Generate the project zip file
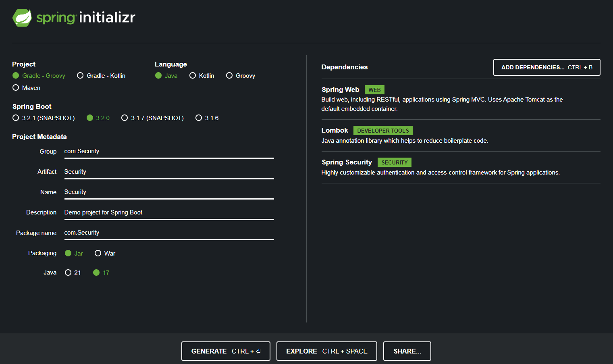The width and height of the screenshot is (613, 364). [226, 351]
